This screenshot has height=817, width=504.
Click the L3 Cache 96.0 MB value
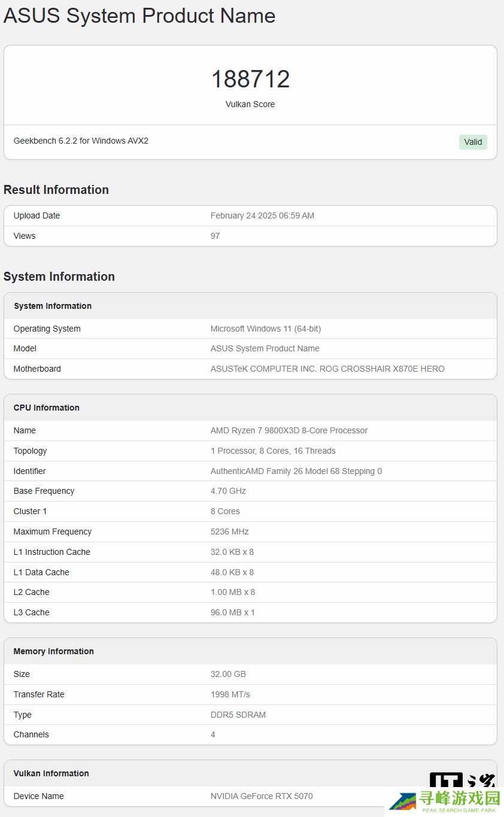coord(232,612)
